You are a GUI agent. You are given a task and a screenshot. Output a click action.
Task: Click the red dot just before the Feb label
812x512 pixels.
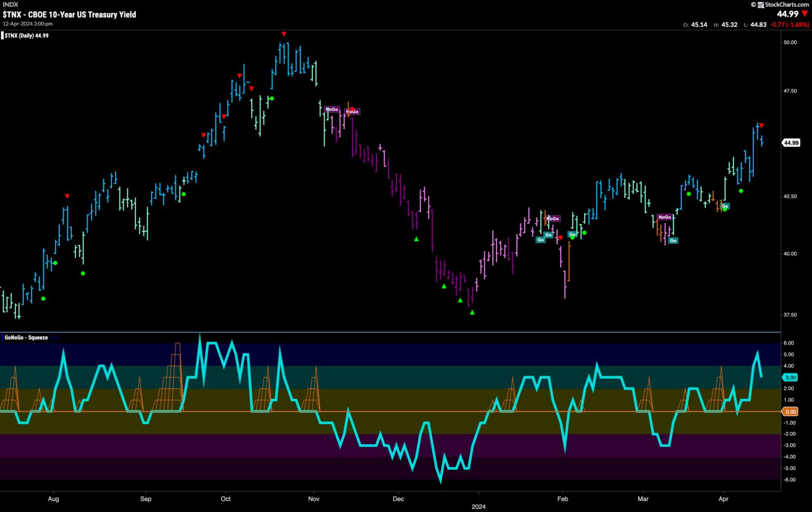pos(560,237)
